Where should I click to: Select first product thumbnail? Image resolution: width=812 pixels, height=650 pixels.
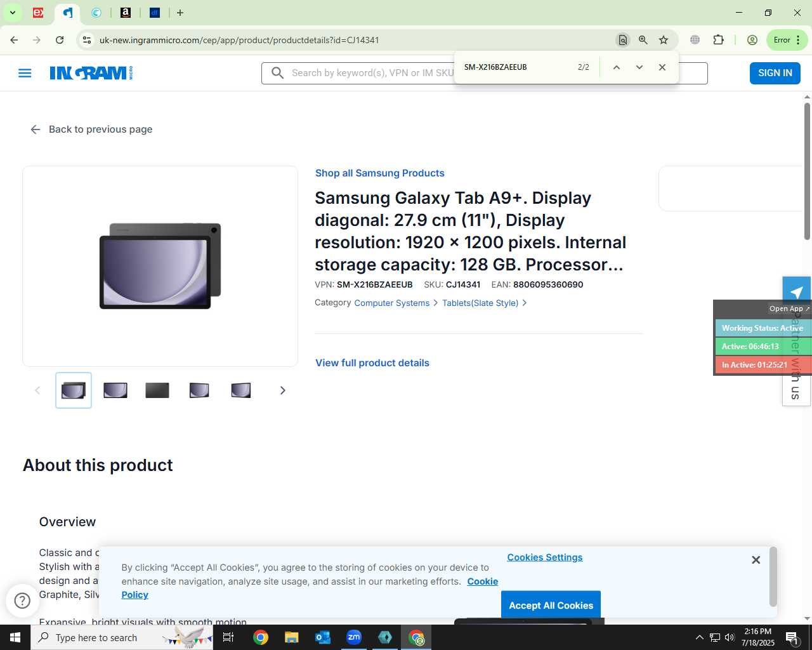click(74, 390)
